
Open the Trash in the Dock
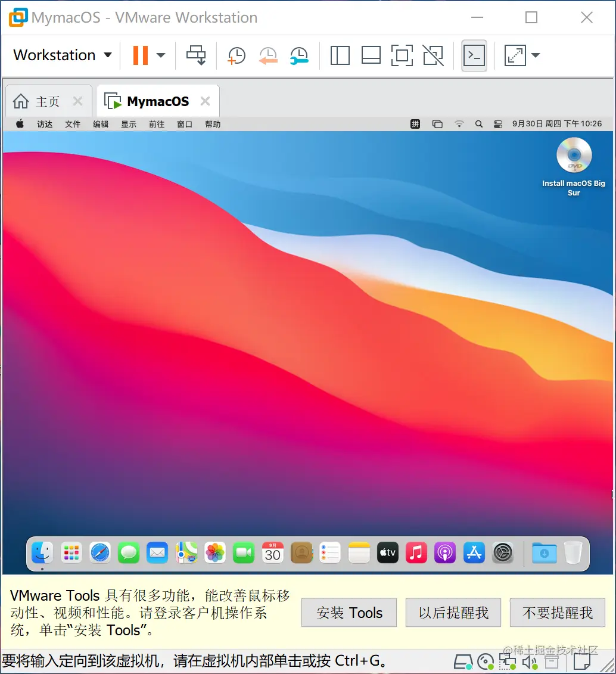[x=573, y=553]
